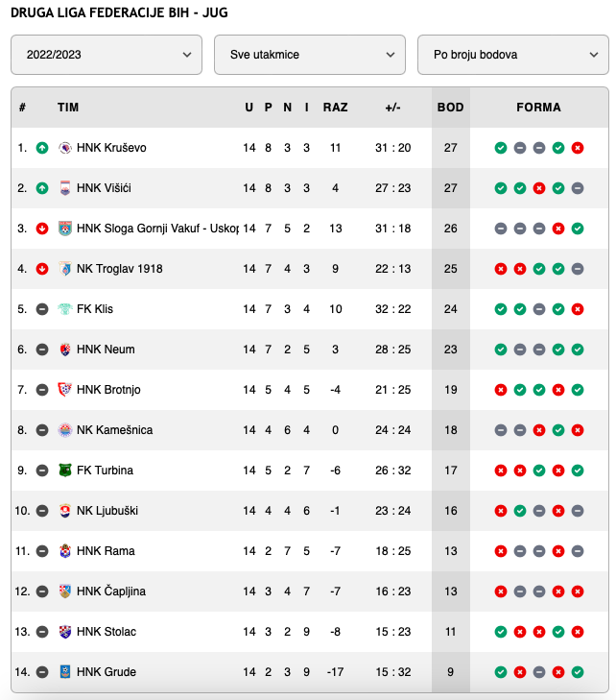The width and height of the screenshot is (616, 700).
Task: Open HNK Sloga Gornji Vakuf team link
Action: [x=158, y=229]
